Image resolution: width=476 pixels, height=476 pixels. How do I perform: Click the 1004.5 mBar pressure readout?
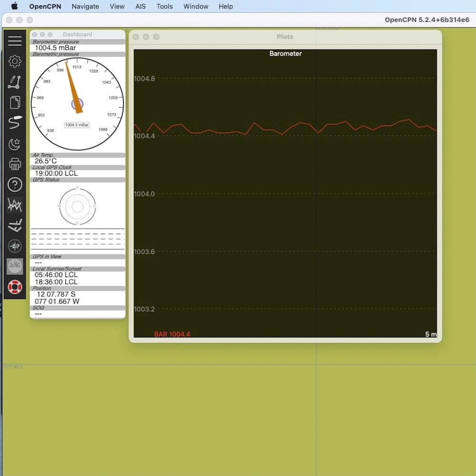point(55,48)
